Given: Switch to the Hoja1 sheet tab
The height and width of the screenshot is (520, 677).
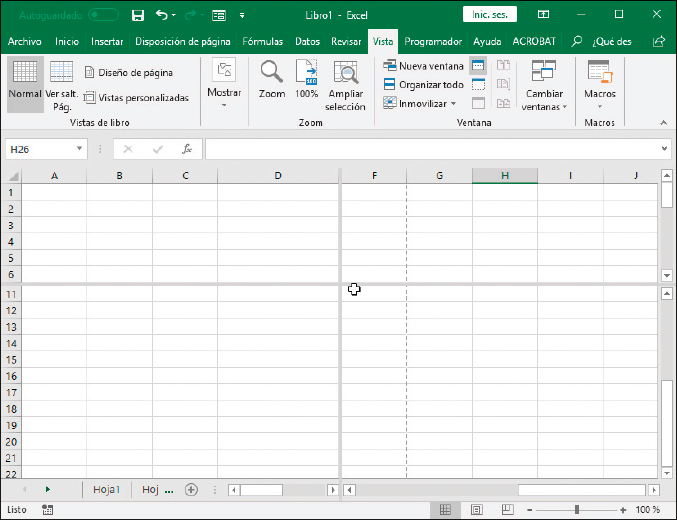Looking at the screenshot, I should coord(106,489).
